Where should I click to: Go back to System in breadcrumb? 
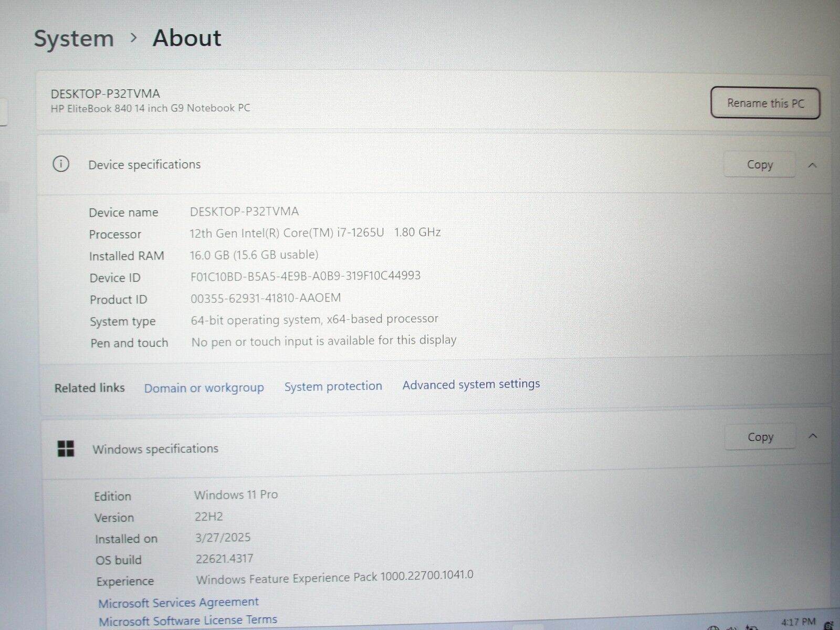pyautogui.click(x=74, y=39)
